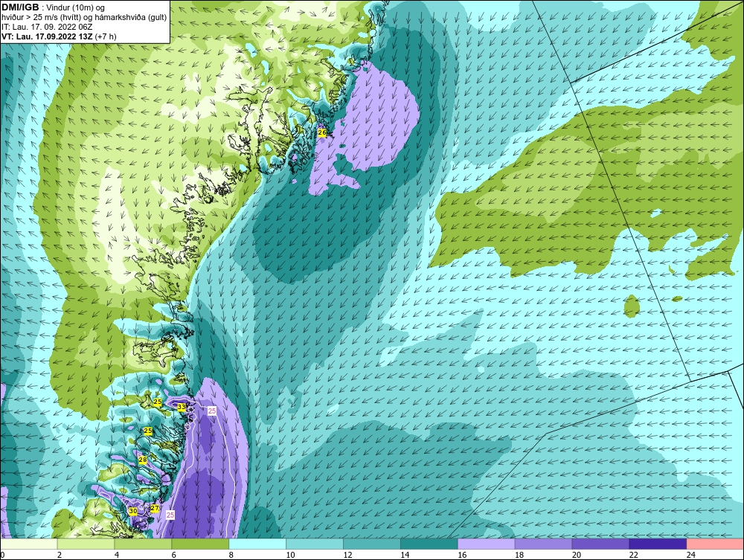Click the 6–8 m/s olive green legend swatch
The image size is (744, 560).
coord(200,544)
